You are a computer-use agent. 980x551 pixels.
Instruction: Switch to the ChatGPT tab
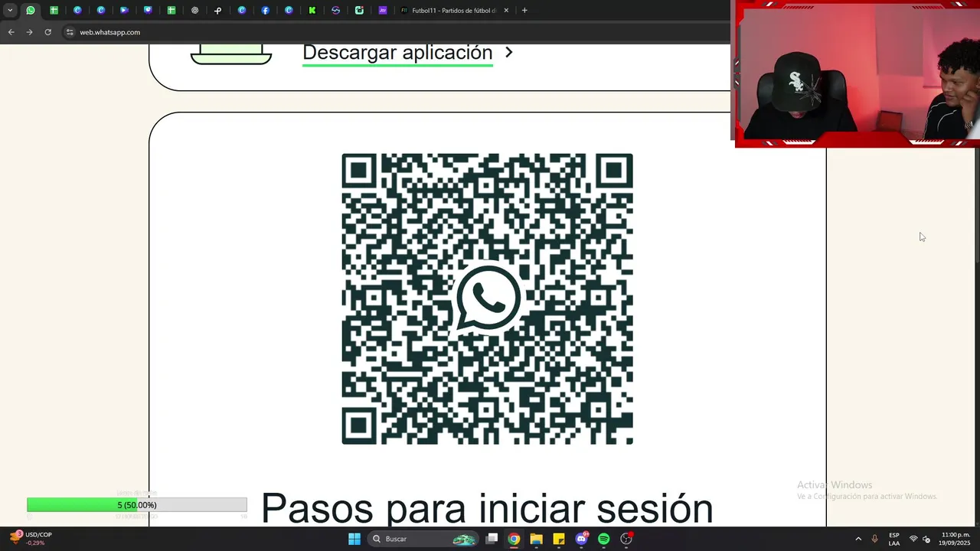(194, 11)
